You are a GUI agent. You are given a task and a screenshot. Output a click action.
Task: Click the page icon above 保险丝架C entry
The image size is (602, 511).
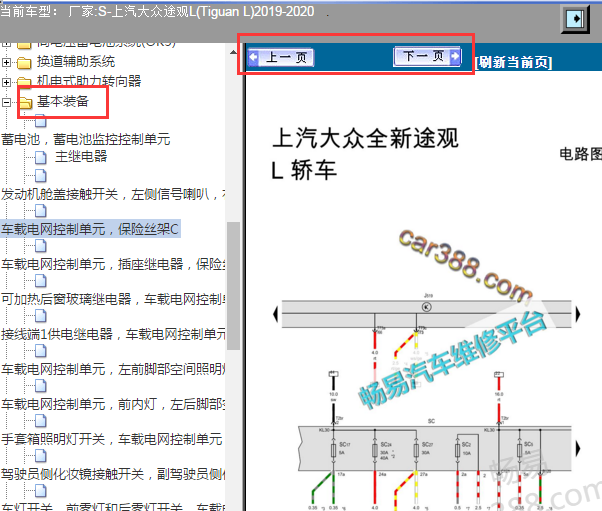(x=41, y=211)
